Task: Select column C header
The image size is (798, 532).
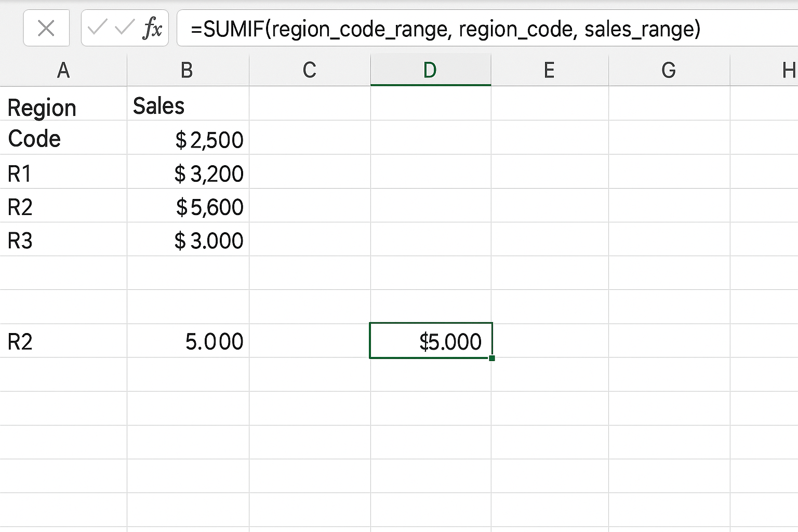Action: 310,70
